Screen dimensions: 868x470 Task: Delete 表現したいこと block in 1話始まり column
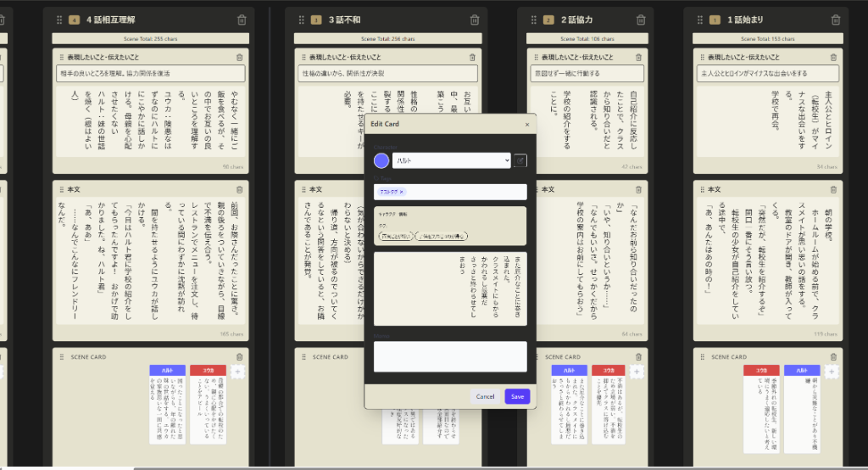pos(833,57)
